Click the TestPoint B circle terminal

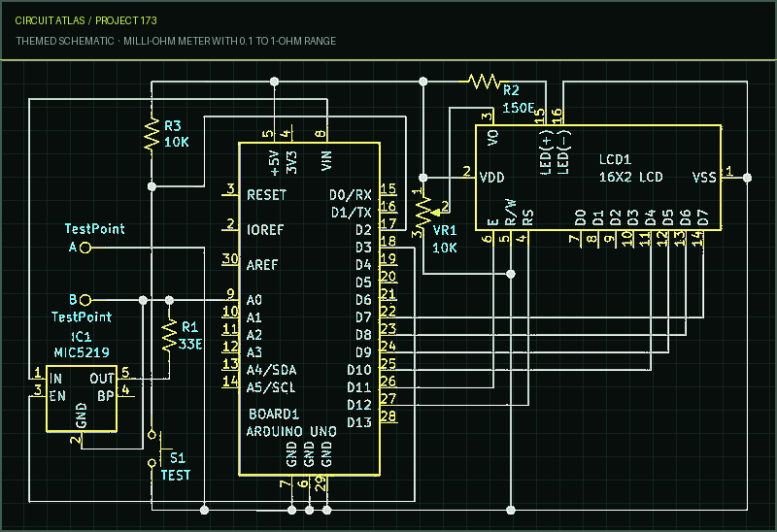85,300
